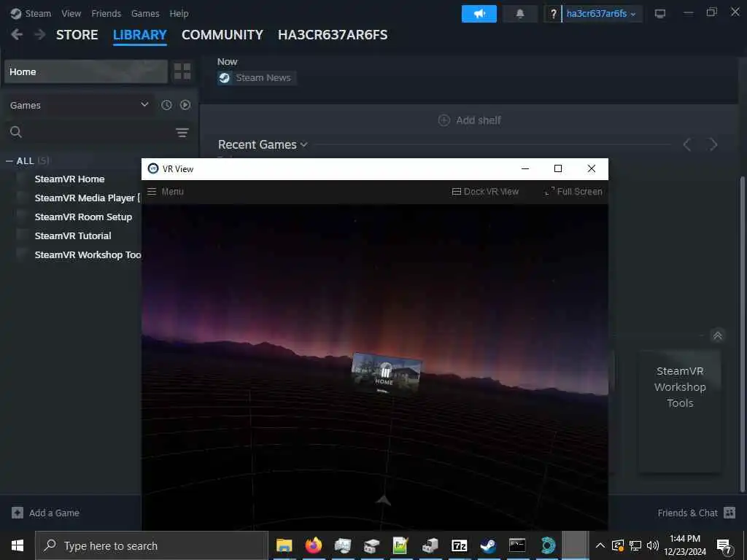
Task: Collapse shelf with double chevron up icon
Action: click(718, 335)
